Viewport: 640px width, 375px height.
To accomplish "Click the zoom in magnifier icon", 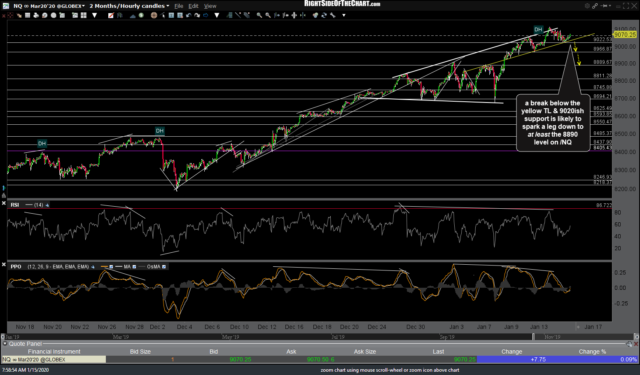I will pyautogui.click(x=259, y=16).
